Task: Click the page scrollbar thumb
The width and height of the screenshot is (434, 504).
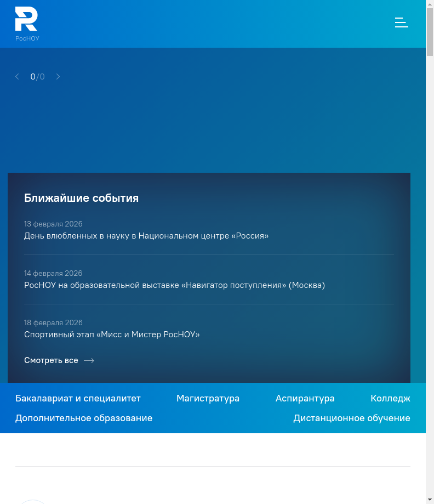Action: 430,32
